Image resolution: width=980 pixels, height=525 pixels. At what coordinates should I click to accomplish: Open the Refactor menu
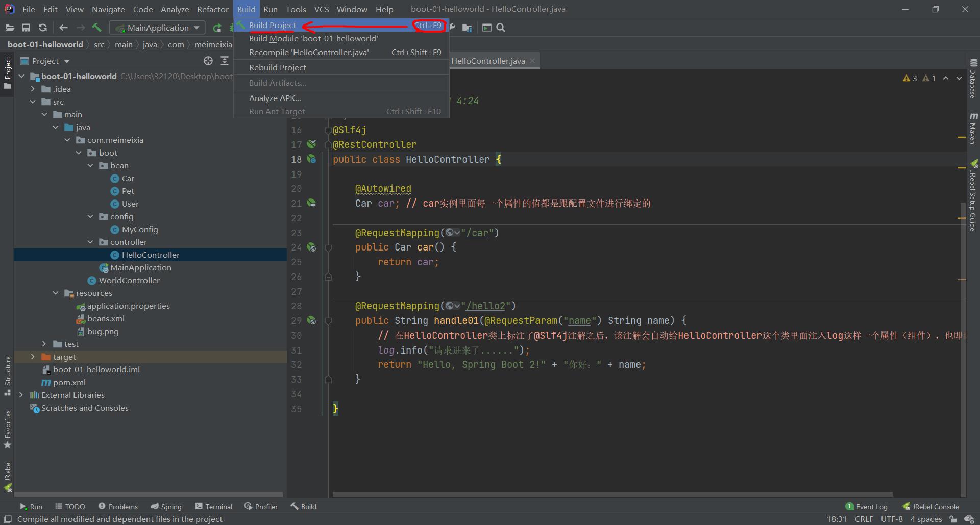[212, 9]
